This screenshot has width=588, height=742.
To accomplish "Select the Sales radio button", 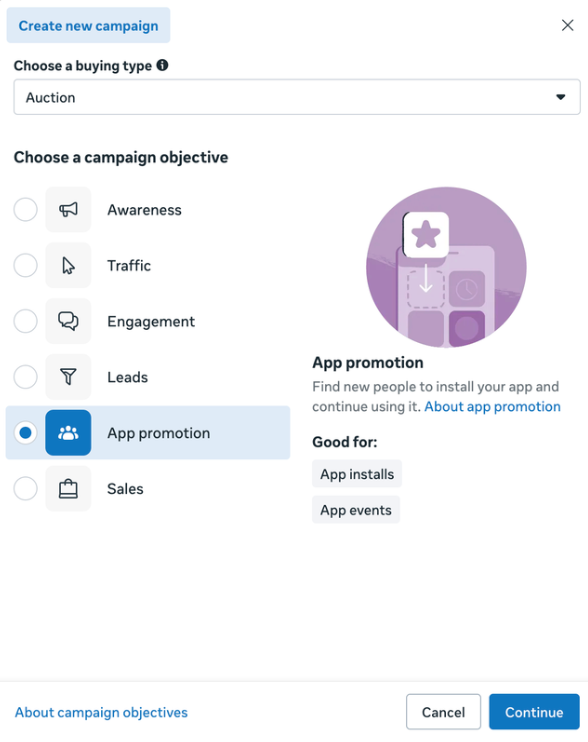I will pyautogui.click(x=26, y=488).
